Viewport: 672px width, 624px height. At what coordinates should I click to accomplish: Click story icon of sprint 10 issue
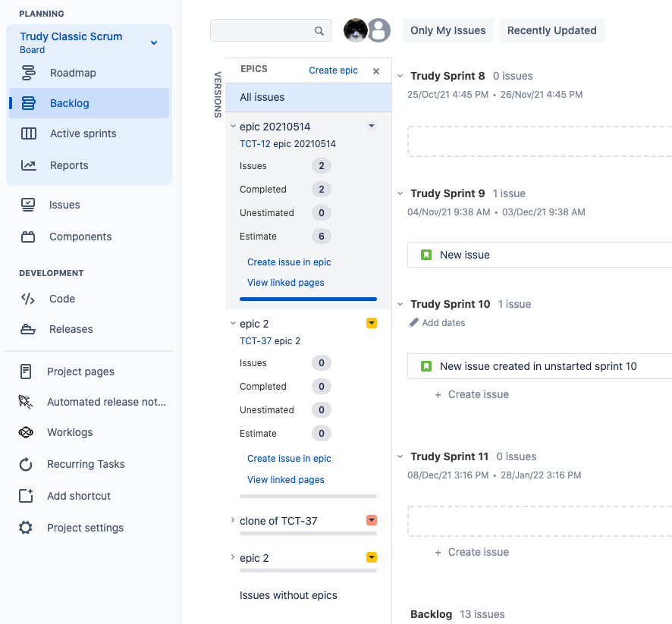coord(426,366)
